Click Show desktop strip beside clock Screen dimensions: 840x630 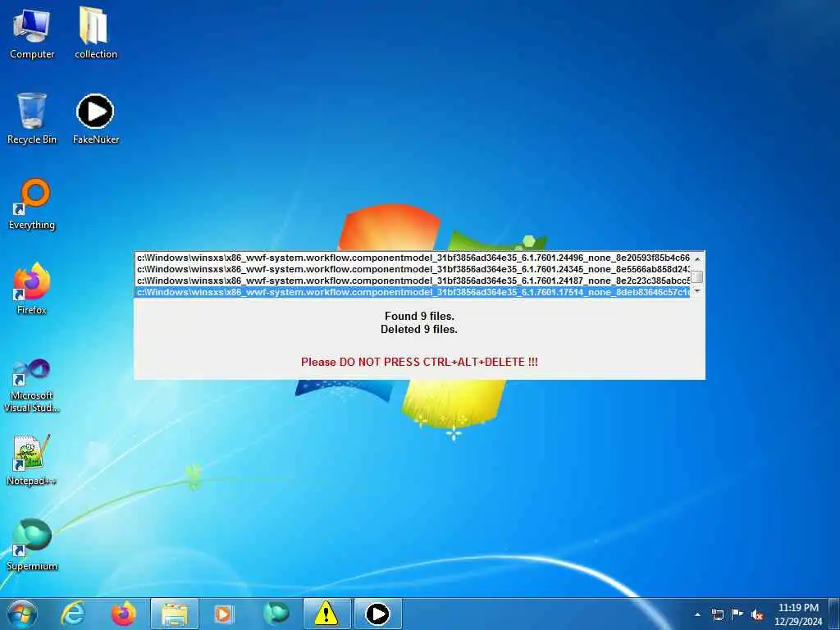[x=833, y=614]
